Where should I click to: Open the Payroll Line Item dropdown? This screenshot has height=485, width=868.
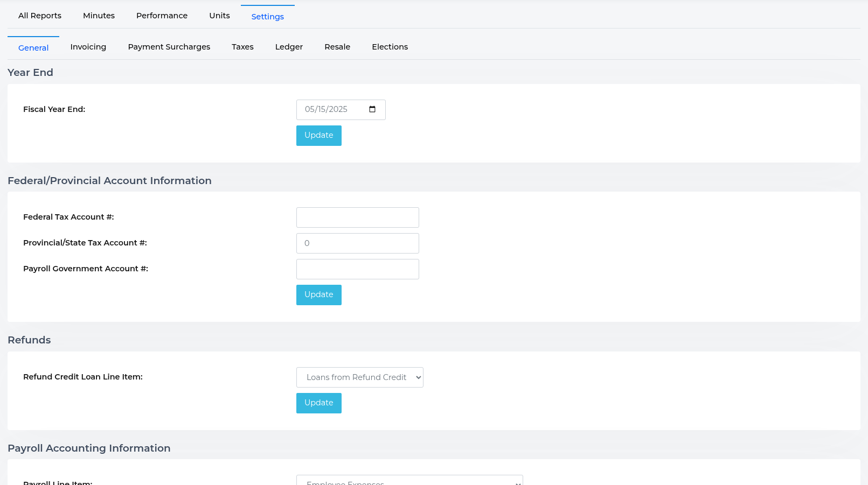409,481
